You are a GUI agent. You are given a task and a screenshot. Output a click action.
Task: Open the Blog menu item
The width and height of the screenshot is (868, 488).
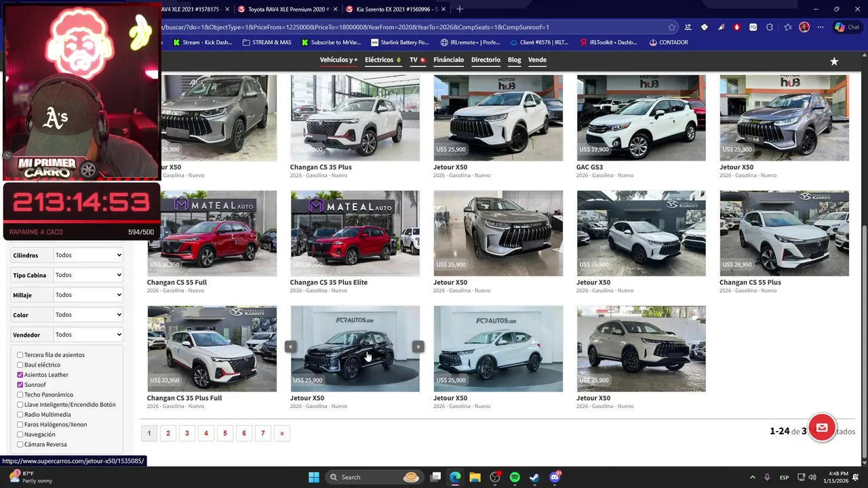tap(514, 60)
